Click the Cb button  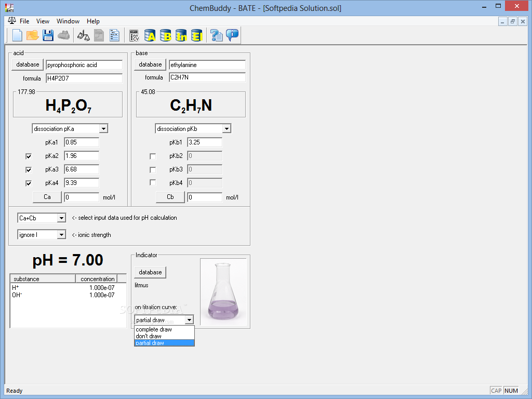tap(170, 197)
